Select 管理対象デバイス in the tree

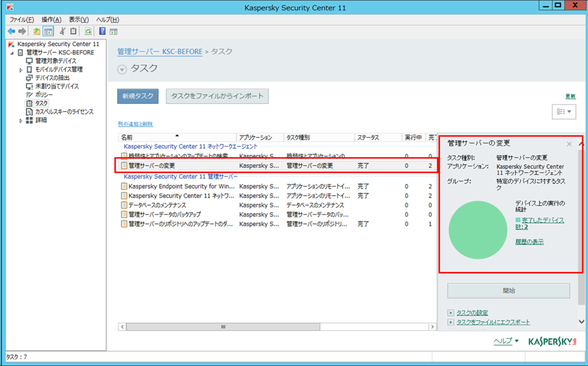coord(56,61)
